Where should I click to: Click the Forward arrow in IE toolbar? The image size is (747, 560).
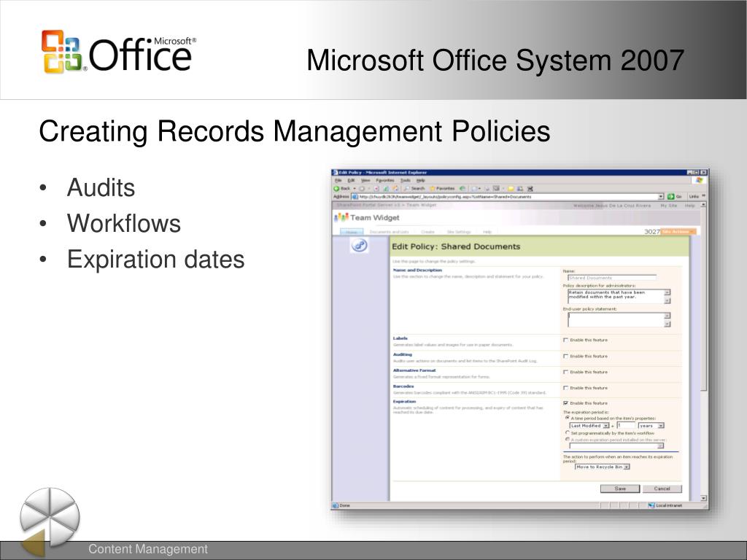(362, 189)
